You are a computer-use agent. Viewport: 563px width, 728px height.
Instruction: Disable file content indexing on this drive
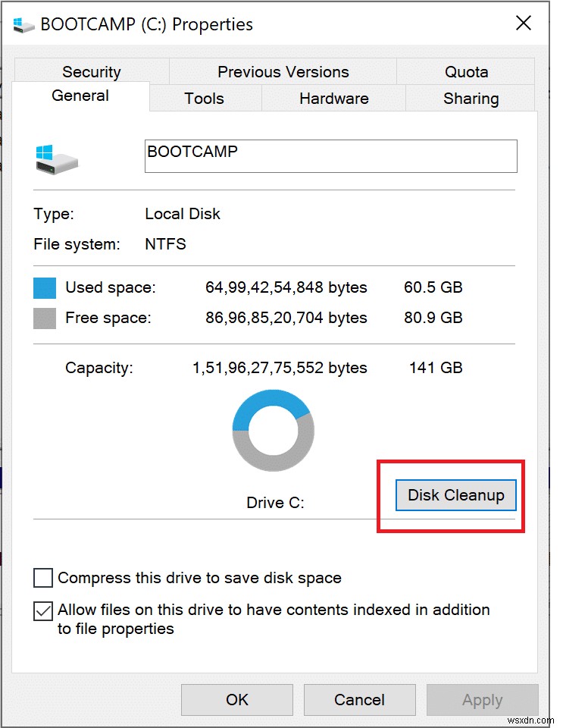(x=43, y=611)
